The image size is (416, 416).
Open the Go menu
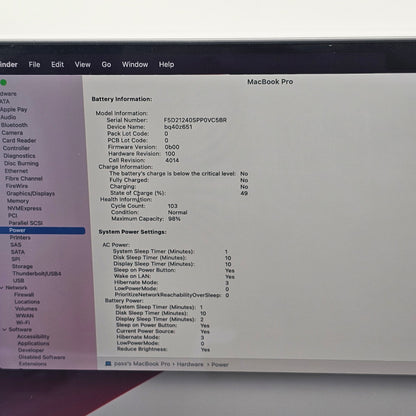pyautogui.click(x=106, y=64)
